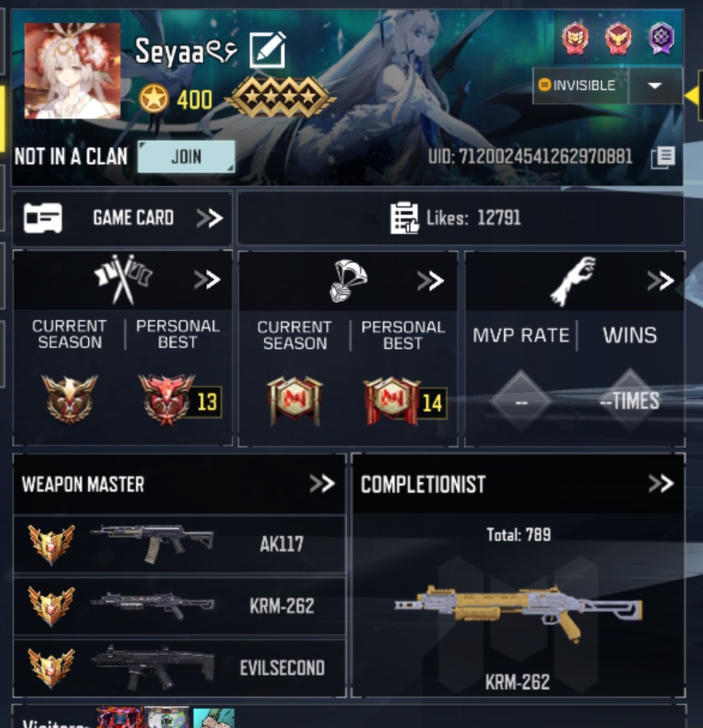
Task: Expand the Weapon Master section arrows
Action: [322, 484]
